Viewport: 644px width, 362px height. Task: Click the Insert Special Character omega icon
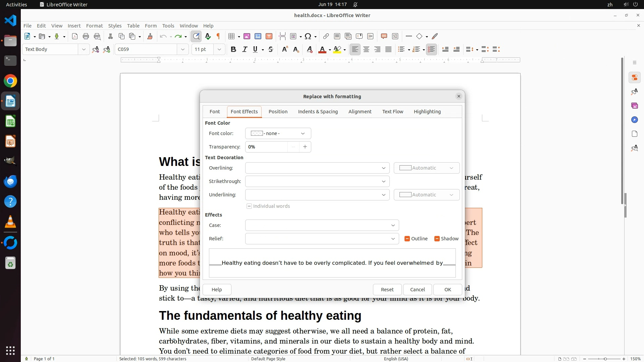tap(308, 37)
